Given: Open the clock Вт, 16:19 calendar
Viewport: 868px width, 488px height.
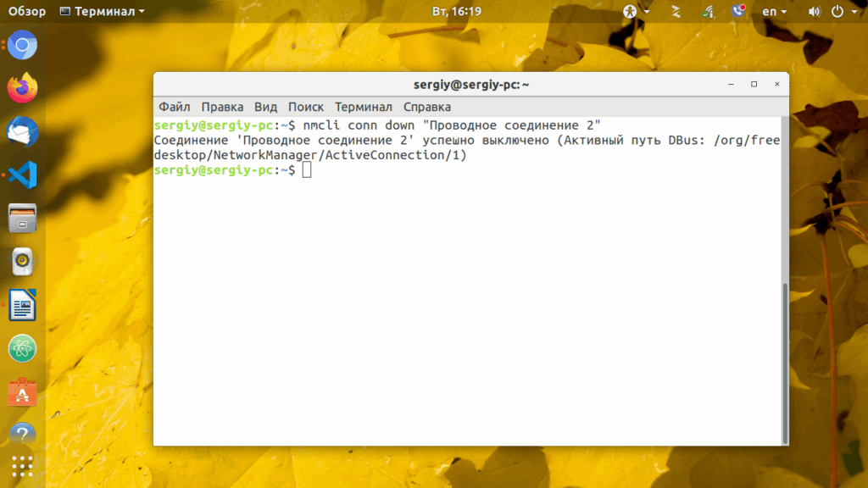Looking at the screenshot, I should (x=457, y=11).
